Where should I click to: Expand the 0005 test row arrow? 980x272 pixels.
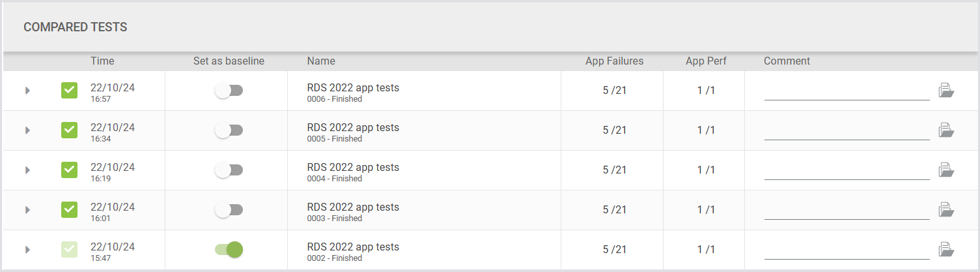27,130
